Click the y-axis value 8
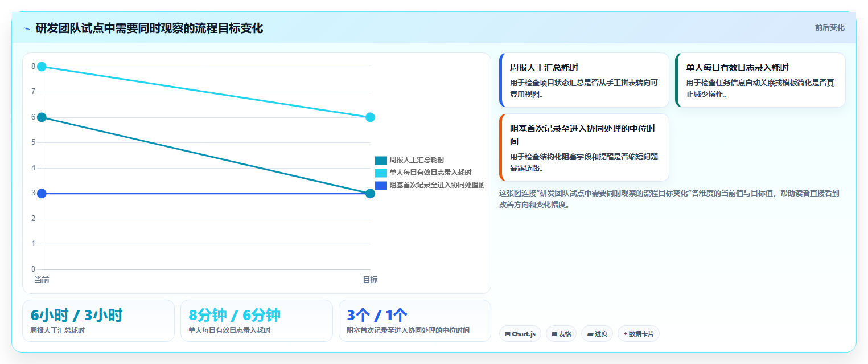 (33, 67)
